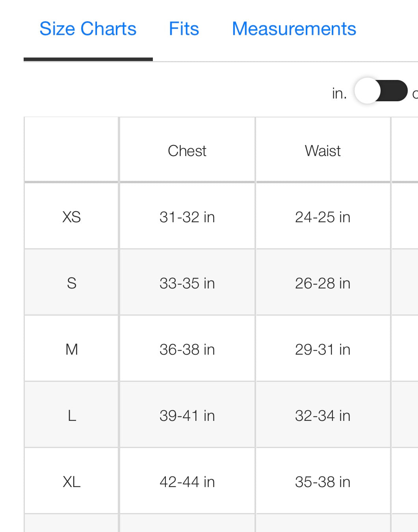Click the 32-34 in waist cell
This screenshot has height=532, width=418.
click(323, 416)
